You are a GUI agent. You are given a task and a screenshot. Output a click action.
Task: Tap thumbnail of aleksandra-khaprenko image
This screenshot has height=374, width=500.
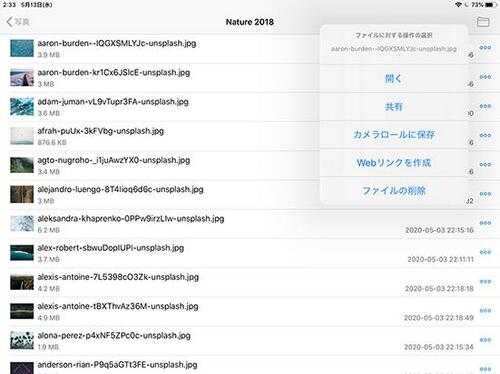point(22,223)
